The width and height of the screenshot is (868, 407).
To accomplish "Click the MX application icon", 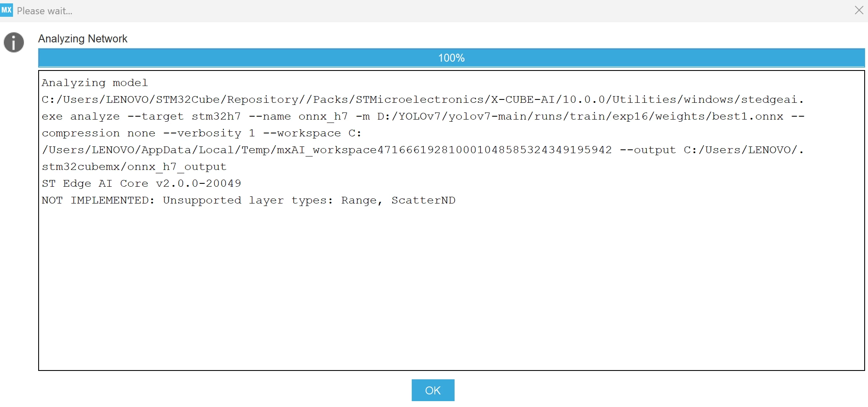I will pos(7,10).
